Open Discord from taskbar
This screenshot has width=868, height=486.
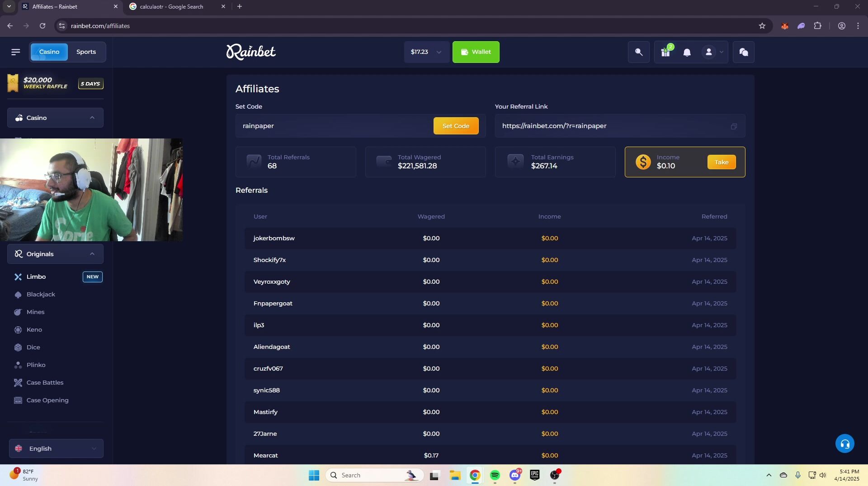(515, 475)
